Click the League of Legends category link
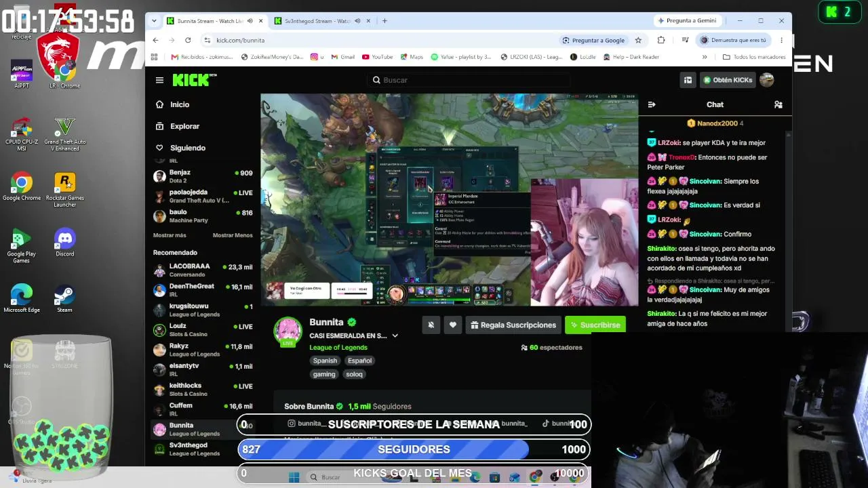The height and width of the screenshot is (488, 868). click(x=338, y=348)
